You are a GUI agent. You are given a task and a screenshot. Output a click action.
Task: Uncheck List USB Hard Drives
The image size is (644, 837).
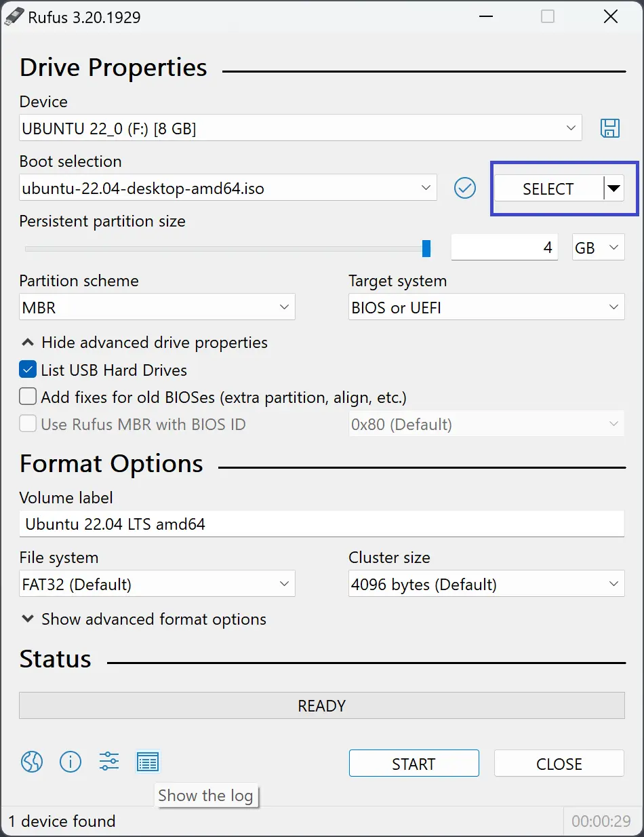coord(28,370)
